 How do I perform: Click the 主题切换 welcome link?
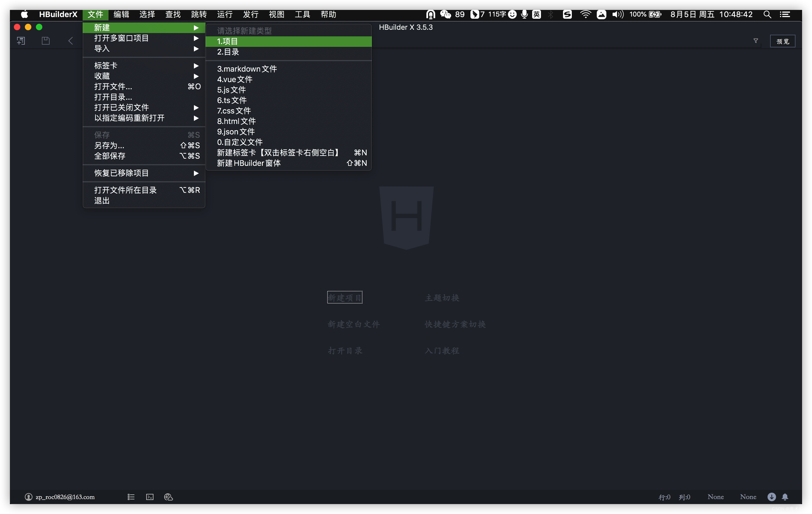tap(442, 297)
